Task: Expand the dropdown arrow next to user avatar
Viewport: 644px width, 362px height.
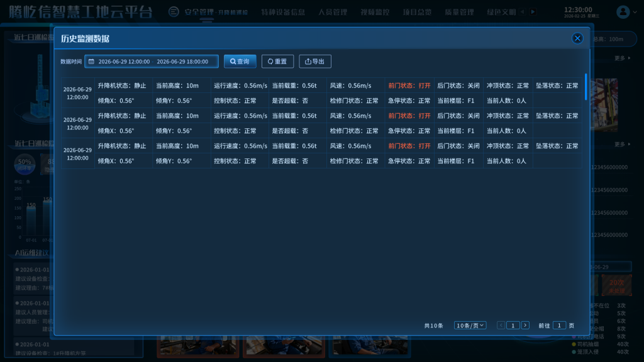Action: point(635,12)
